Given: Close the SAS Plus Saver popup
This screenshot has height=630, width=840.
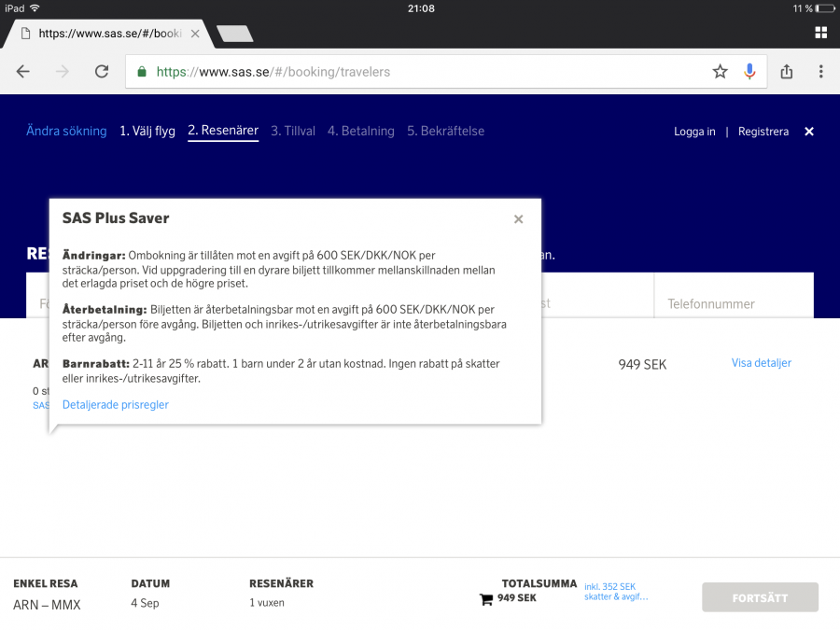Looking at the screenshot, I should (518, 219).
